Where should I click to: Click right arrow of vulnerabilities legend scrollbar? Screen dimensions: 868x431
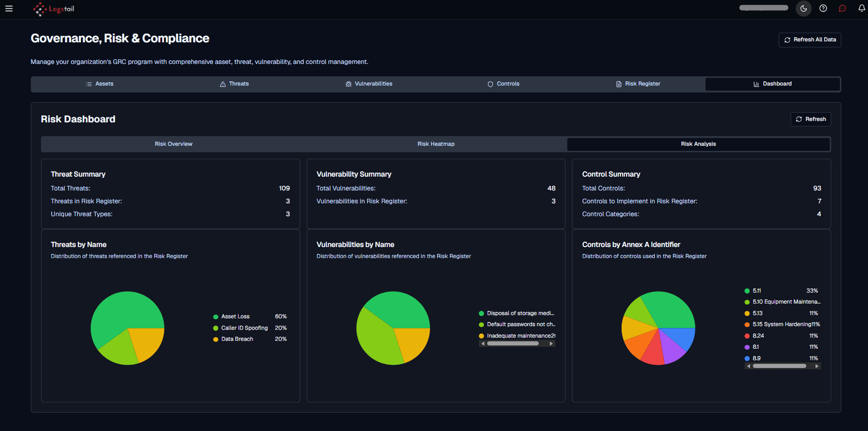(551, 344)
